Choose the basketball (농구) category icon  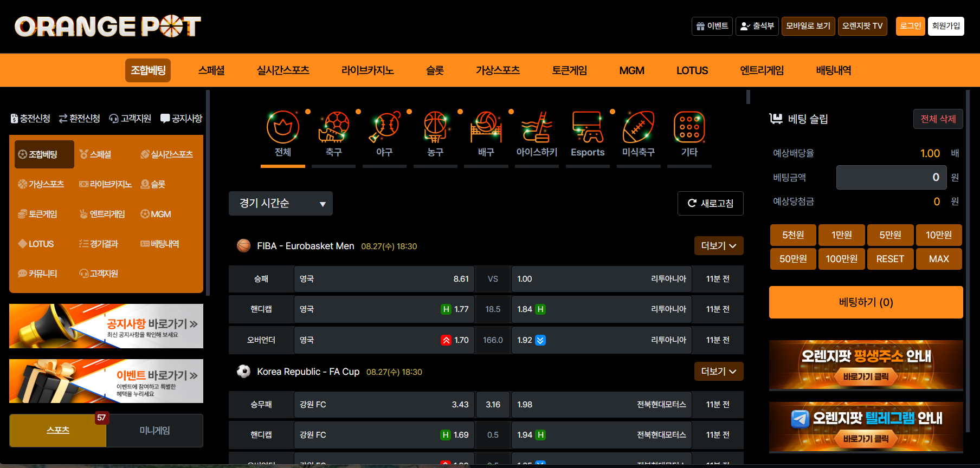435,134
